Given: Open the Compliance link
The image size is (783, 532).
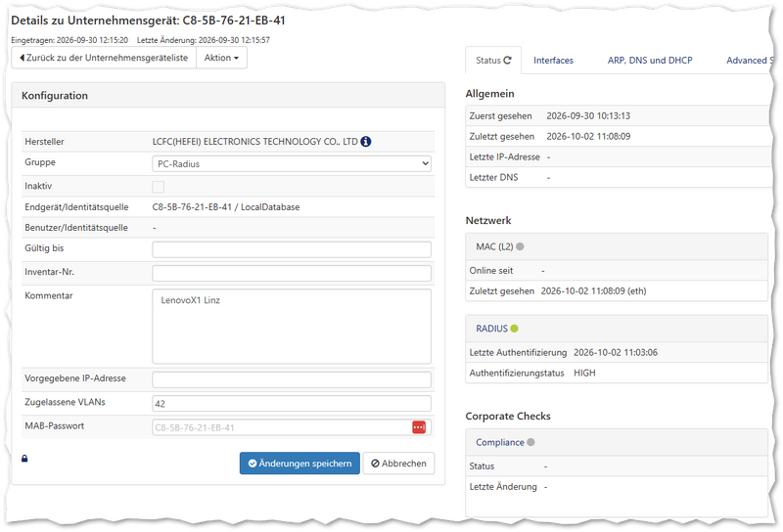Looking at the screenshot, I should [x=500, y=442].
